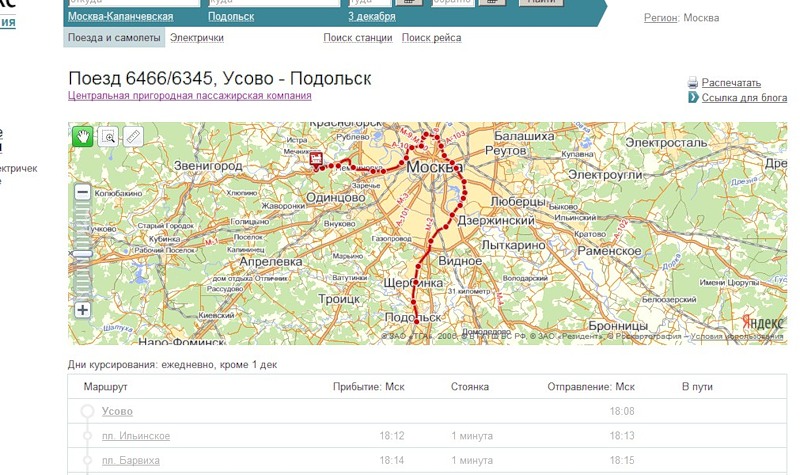Screen dimensions: 800x475
Task: Select the hand pan tool on map
Action: click(x=83, y=136)
